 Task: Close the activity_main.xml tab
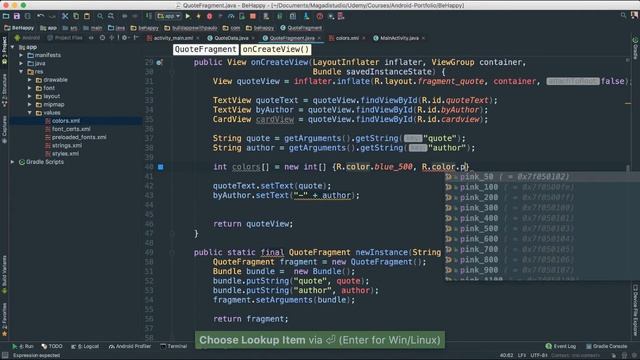pos(198,38)
